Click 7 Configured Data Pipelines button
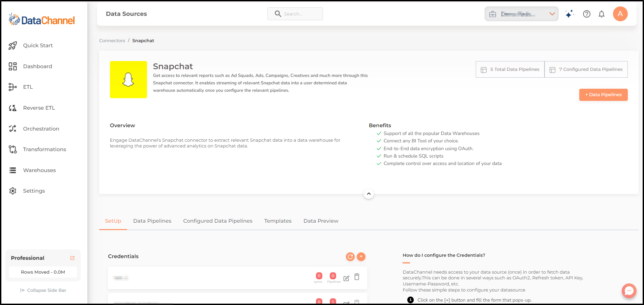The image size is (644, 305). [586, 70]
